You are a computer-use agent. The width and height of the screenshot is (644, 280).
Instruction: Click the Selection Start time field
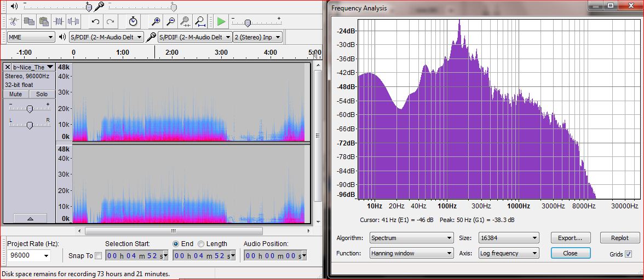tap(137, 256)
